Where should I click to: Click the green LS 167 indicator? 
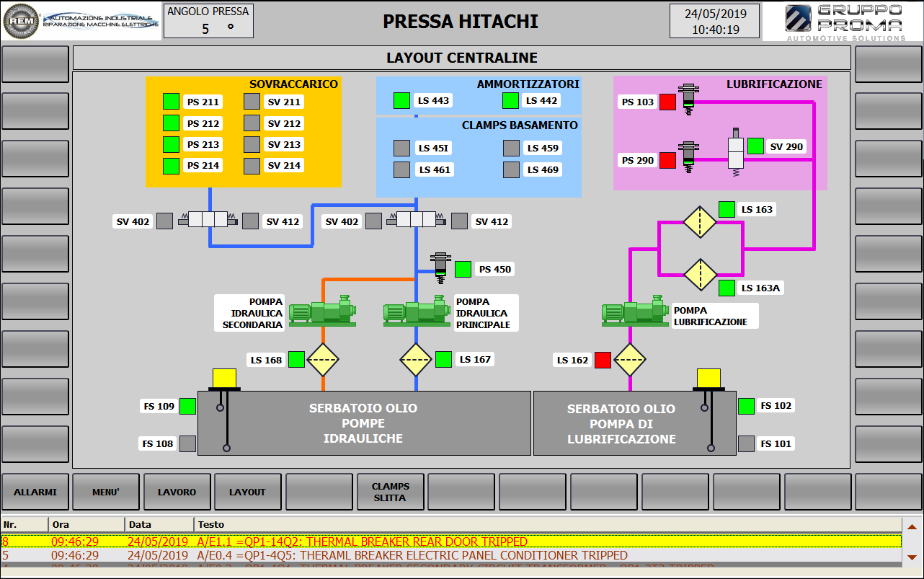[444, 359]
